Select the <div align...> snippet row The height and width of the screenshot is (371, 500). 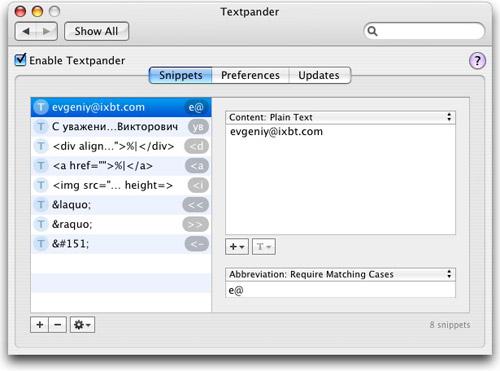pyautogui.click(x=121, y=146)
